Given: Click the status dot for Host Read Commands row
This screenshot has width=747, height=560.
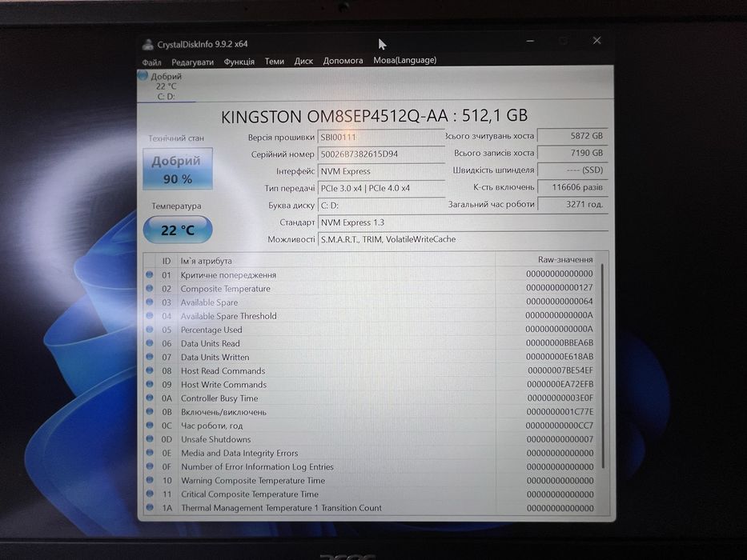Looking at the screenshot, I should coord(150,370).
